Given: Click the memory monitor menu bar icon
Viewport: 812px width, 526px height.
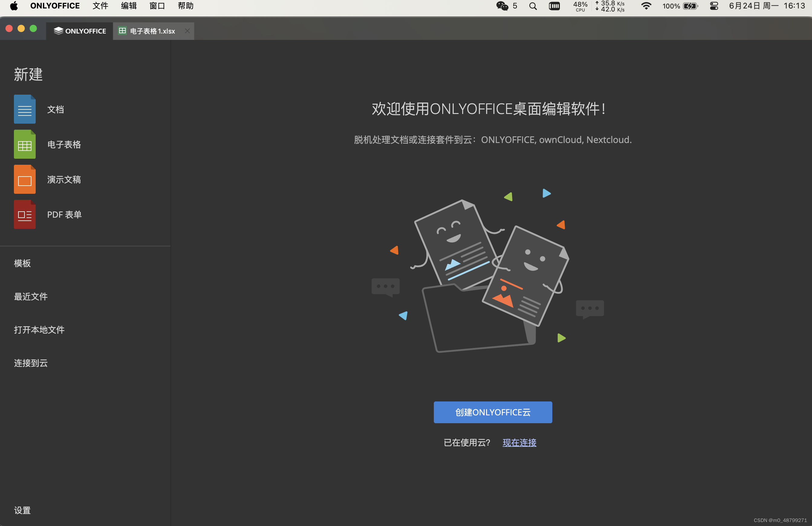Looking at the screenshot, I should pyautogui.click(x=554, y=6).
